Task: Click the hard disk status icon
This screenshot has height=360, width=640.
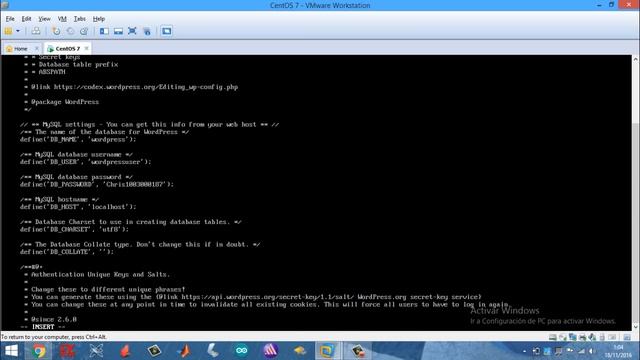Action: tap(553, 337)
